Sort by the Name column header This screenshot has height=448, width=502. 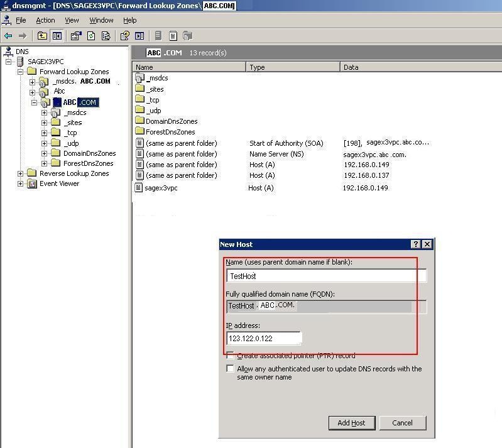click(189, 67)
